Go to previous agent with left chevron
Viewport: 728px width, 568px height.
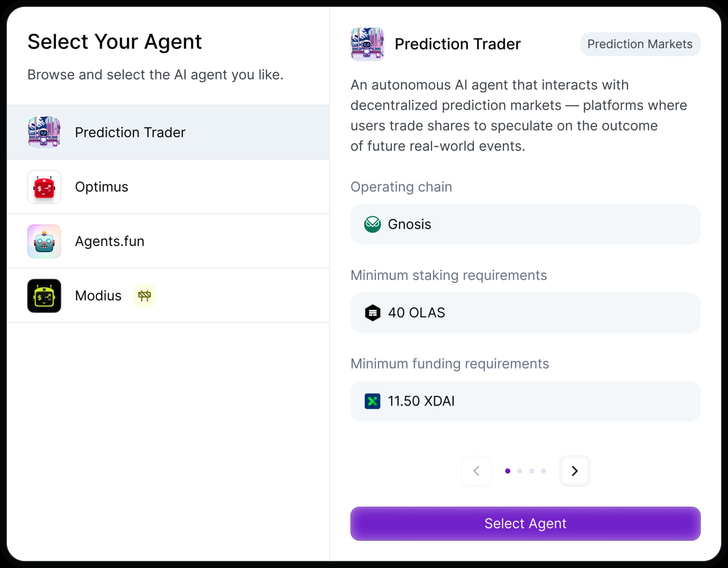476,471
